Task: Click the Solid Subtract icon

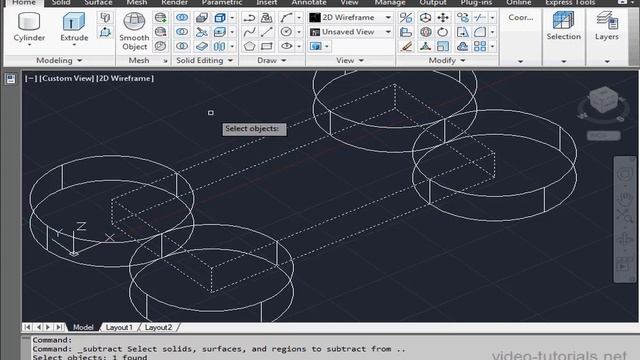Action: [182, 32]
